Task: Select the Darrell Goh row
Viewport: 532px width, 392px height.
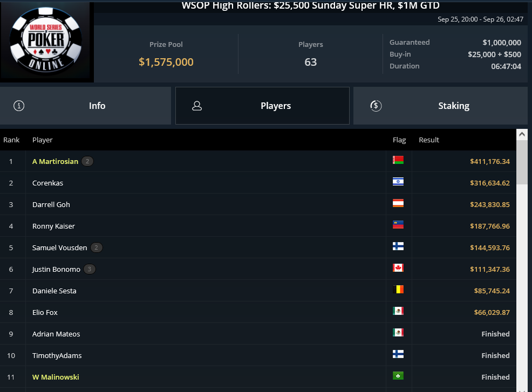Action: 258,204
